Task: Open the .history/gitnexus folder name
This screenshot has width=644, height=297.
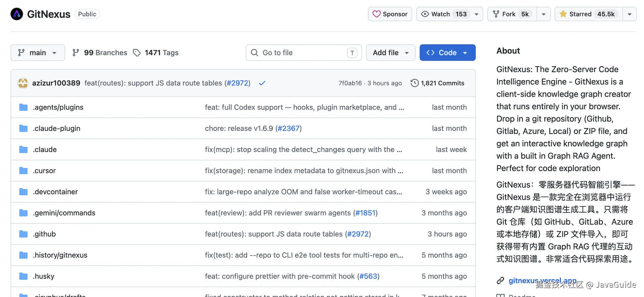Action: point(60,255)
